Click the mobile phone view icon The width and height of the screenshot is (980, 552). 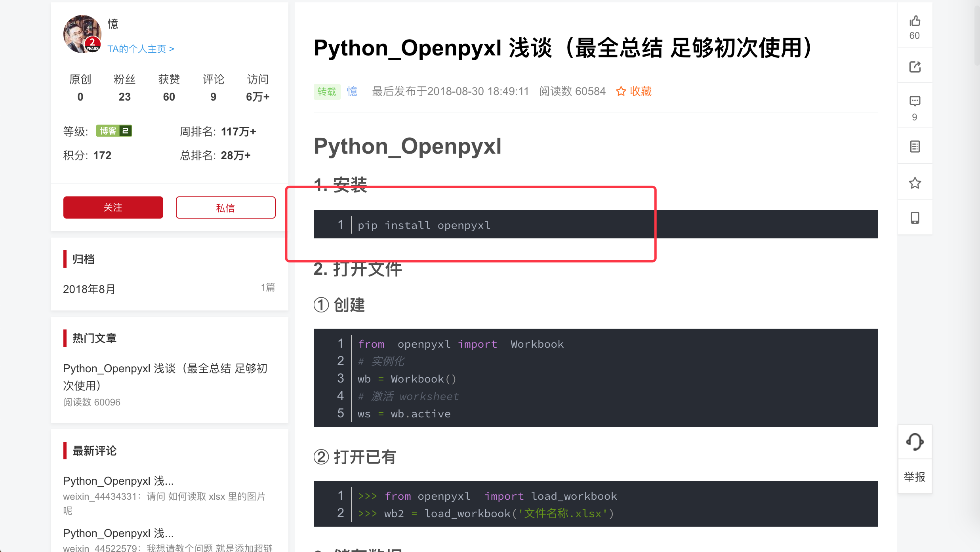(915, 218)
